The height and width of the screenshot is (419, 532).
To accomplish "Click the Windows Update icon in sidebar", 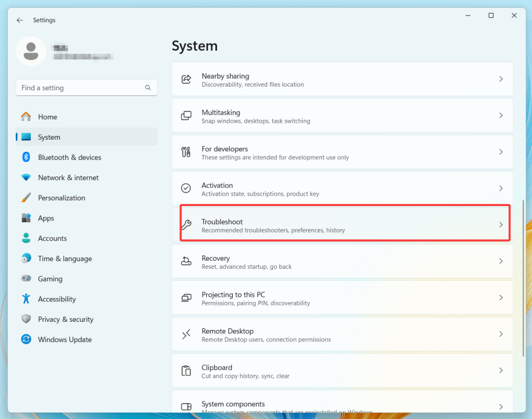I will point(26,339).
